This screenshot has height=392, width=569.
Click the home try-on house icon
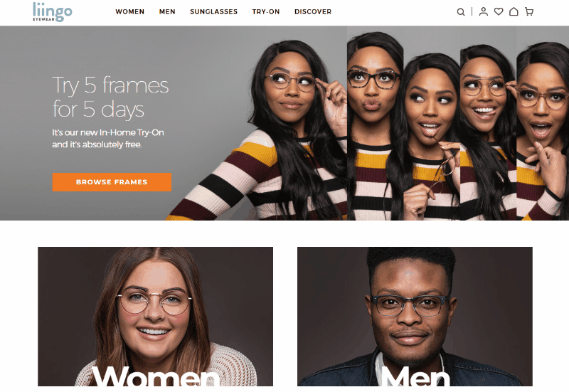(x=514, y=11)
